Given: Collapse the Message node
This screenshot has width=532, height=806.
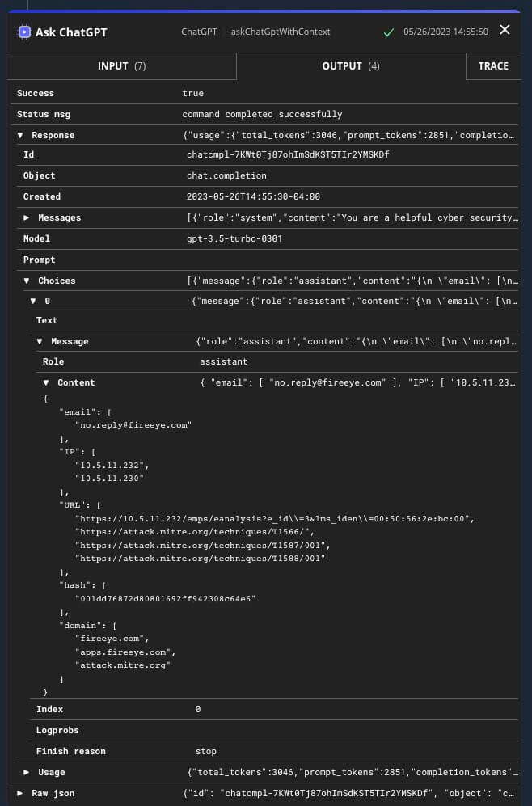Looking at the screenshot, I should (40, 342).
